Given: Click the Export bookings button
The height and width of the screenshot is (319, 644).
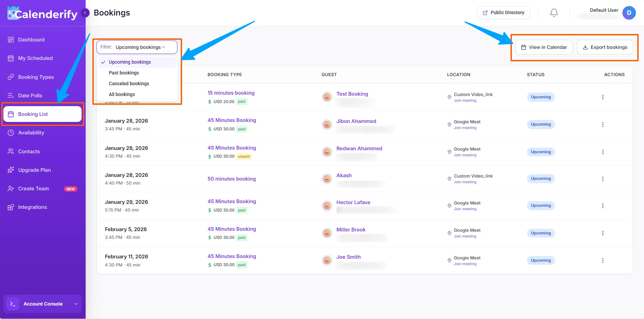Looking at the screenshot, I should (x=605, y=47).
